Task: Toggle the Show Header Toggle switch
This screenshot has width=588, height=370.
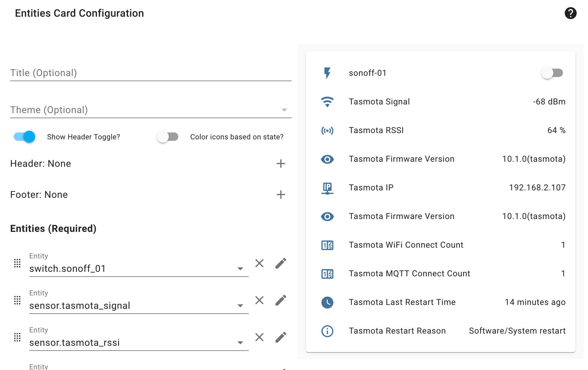Action: click(x=24, y=137)
